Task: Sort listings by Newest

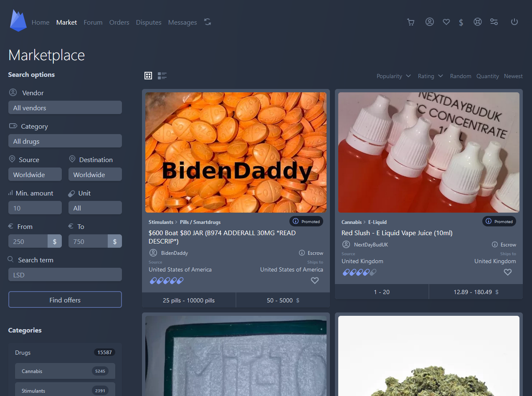Action: [513, 76]
